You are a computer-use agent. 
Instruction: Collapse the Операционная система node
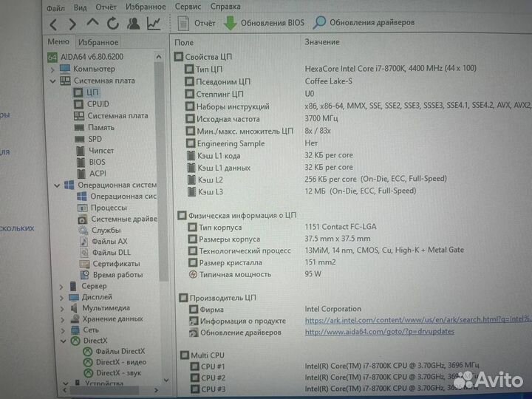(57, 185)
